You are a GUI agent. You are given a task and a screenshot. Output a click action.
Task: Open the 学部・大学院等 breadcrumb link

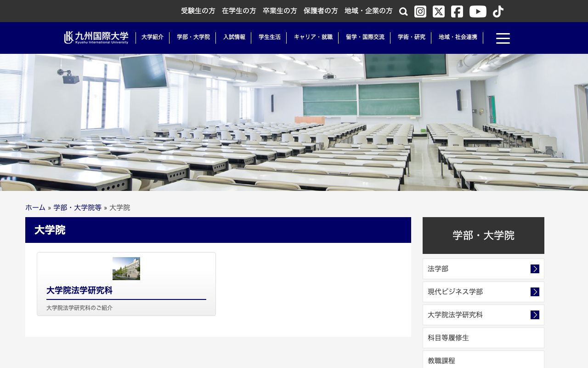[77, 207]
